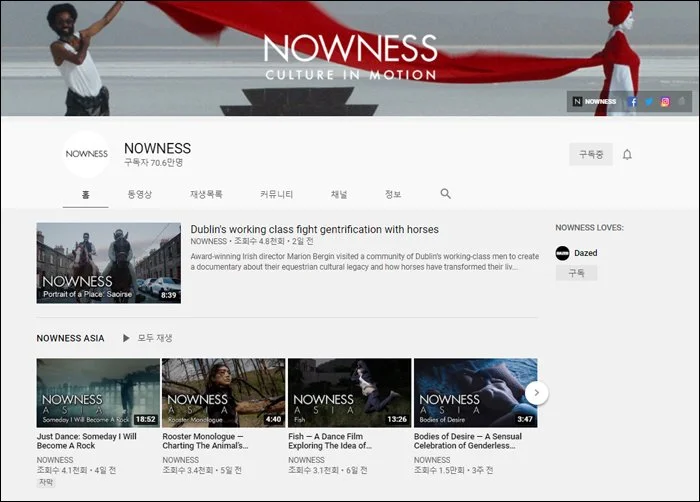
Task: Open the Twitter link in banner
Action: pos(649,101)
